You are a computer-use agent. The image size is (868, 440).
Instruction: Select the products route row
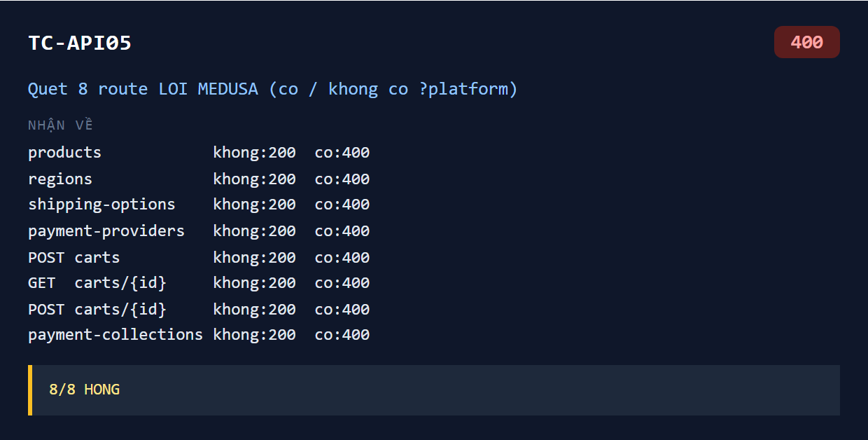click(199, 153)
